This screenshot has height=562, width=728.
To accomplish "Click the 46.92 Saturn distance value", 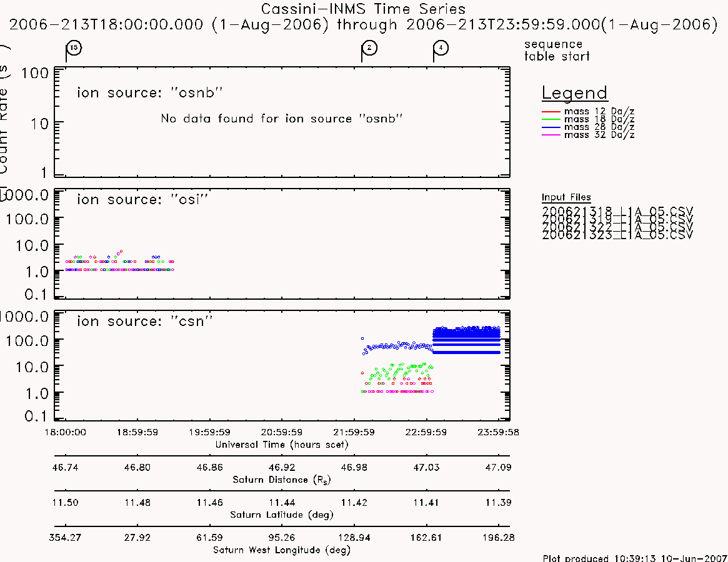I will pyautogui.click(x=282, y=467).
